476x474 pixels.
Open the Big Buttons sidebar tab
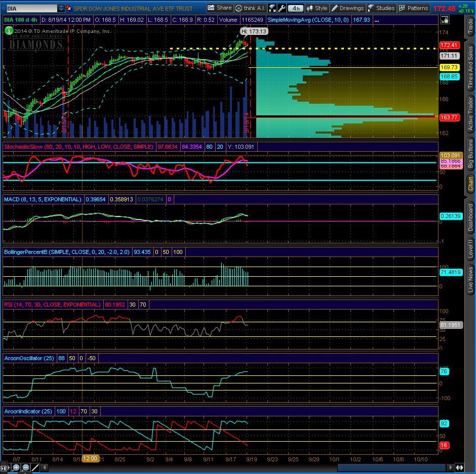click(470, 154)
